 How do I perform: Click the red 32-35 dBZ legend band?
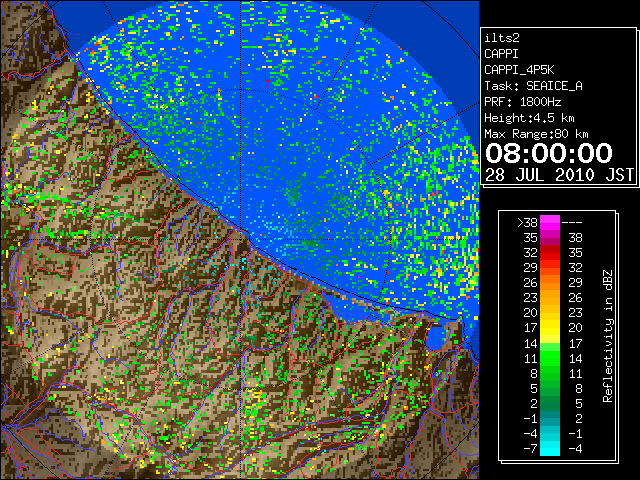[x=550, y=253]
